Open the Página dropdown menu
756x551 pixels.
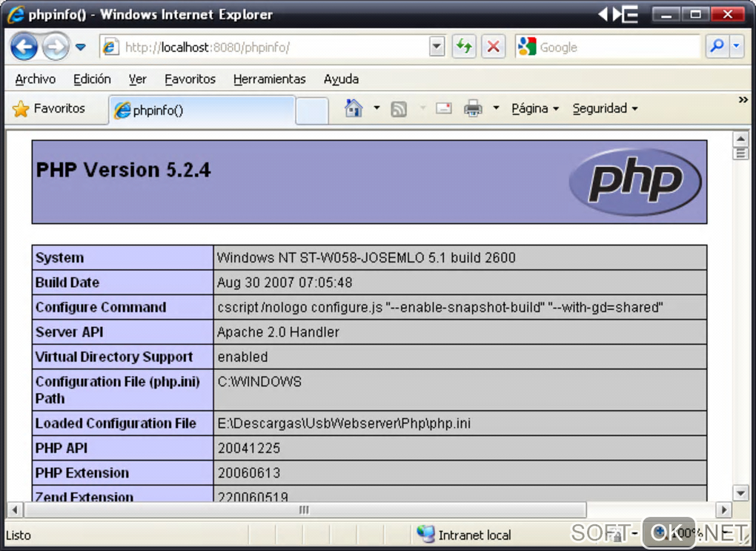click(x=535, y=108)
